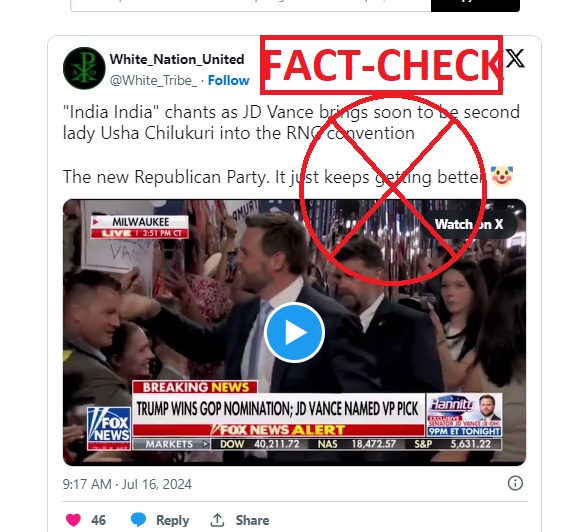
Task: Click the embed code input field
Action: point(251,6)
